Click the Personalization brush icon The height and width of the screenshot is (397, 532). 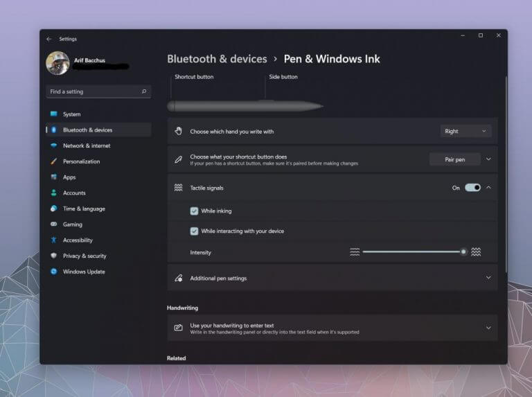53,161
